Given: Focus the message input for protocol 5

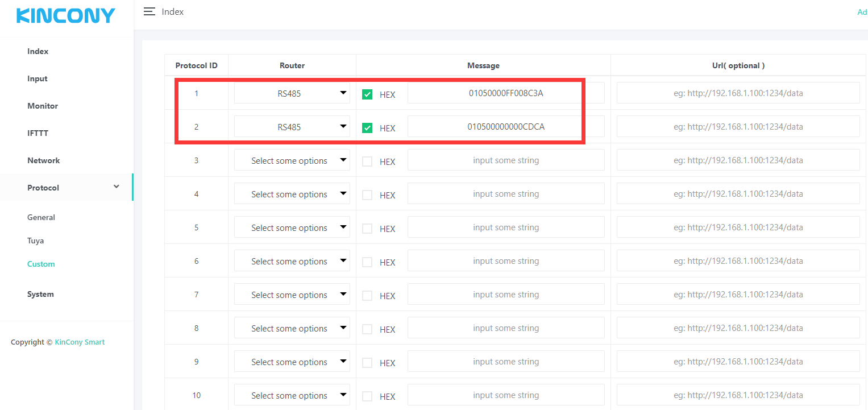Looking at the screenshot, I should [505, 227].
